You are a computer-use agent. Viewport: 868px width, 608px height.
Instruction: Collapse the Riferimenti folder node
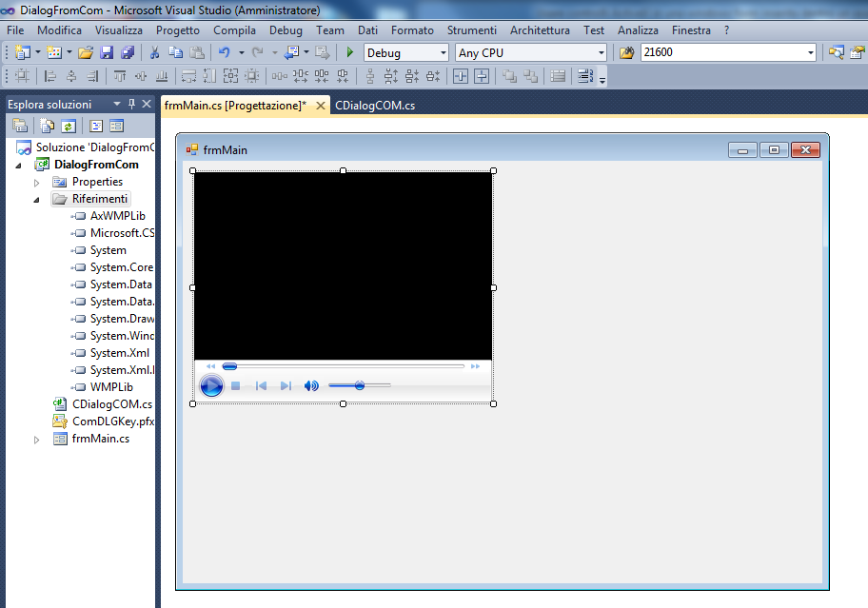36,200
